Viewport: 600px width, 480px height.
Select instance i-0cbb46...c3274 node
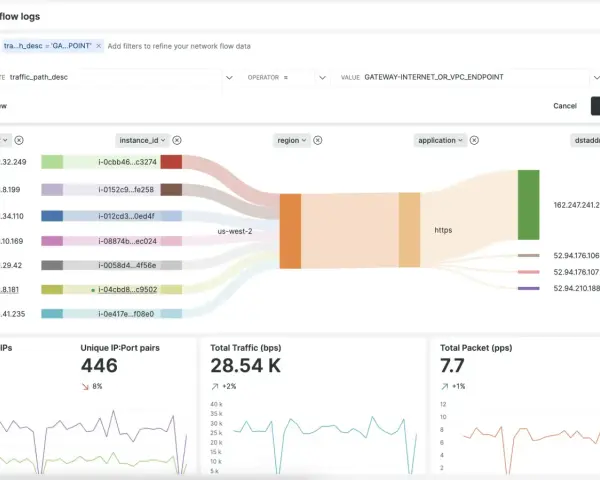tap(127, 162)
